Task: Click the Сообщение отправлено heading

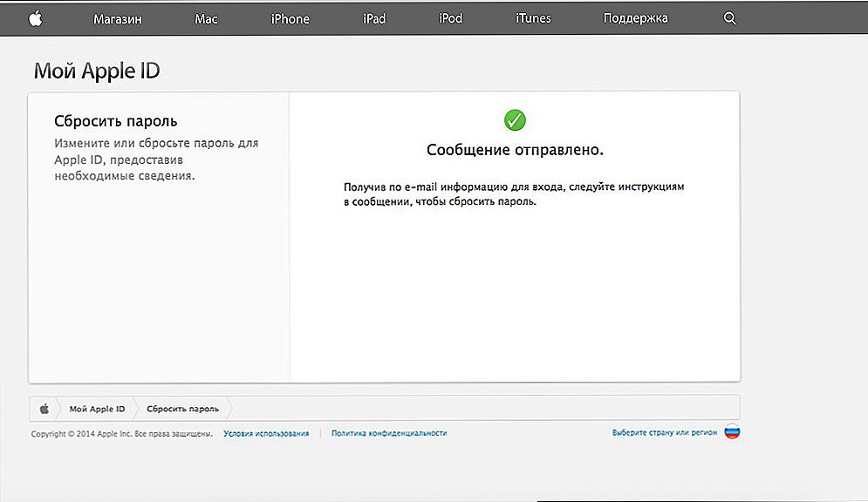Action: (x=515, y=150)
